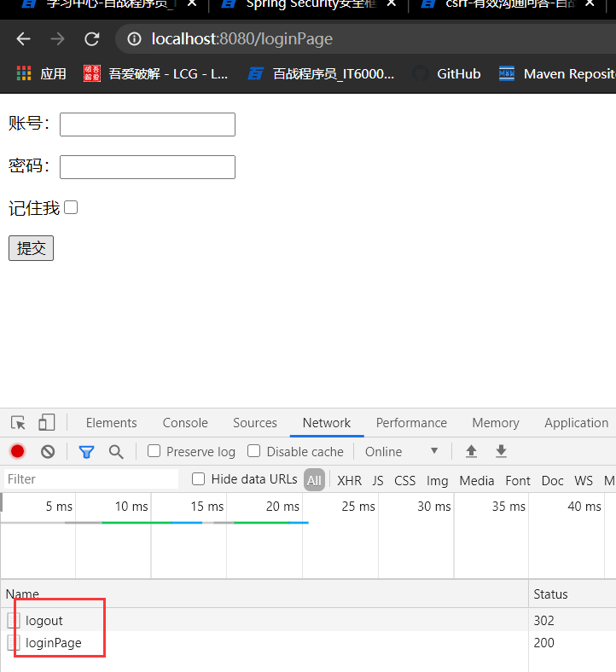The width and height of the screenshot is (616, 672).
Task: Filter requests by CSS type
Action: pos(404,480)
